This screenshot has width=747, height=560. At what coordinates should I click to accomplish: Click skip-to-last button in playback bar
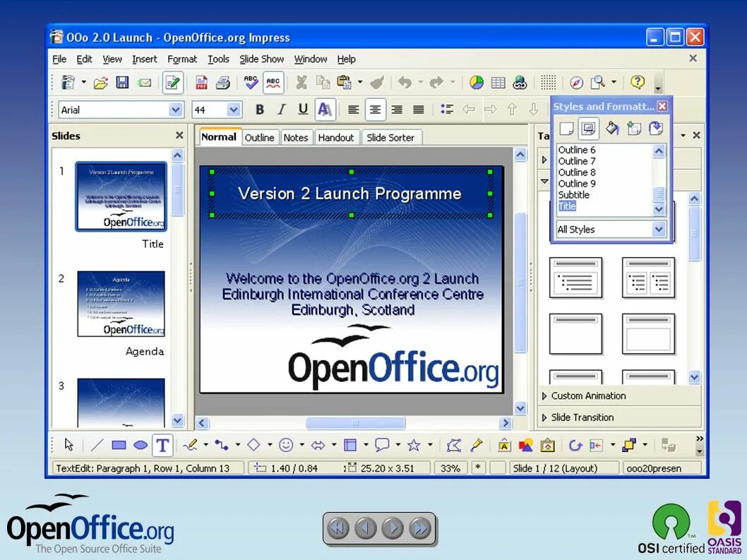pos(421,528)
